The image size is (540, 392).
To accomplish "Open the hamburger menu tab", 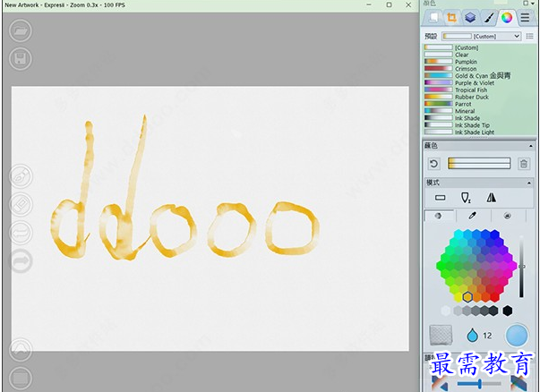I will 525,17.
